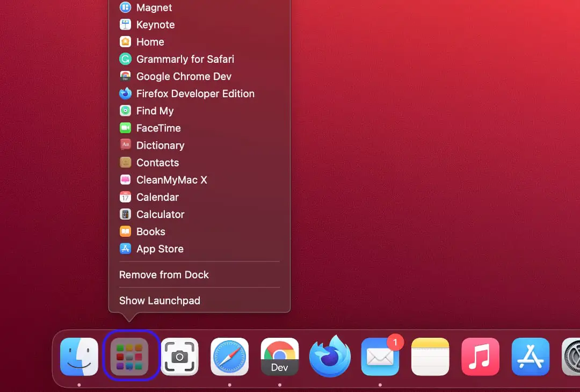Open the App Store from the Dock

tap(530, 356)
